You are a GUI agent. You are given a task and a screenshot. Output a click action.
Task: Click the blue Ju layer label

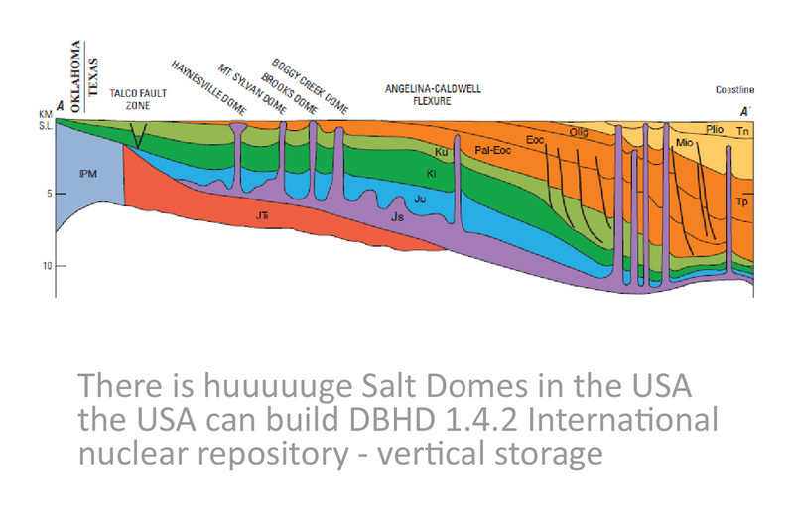(x=420, y=197)
